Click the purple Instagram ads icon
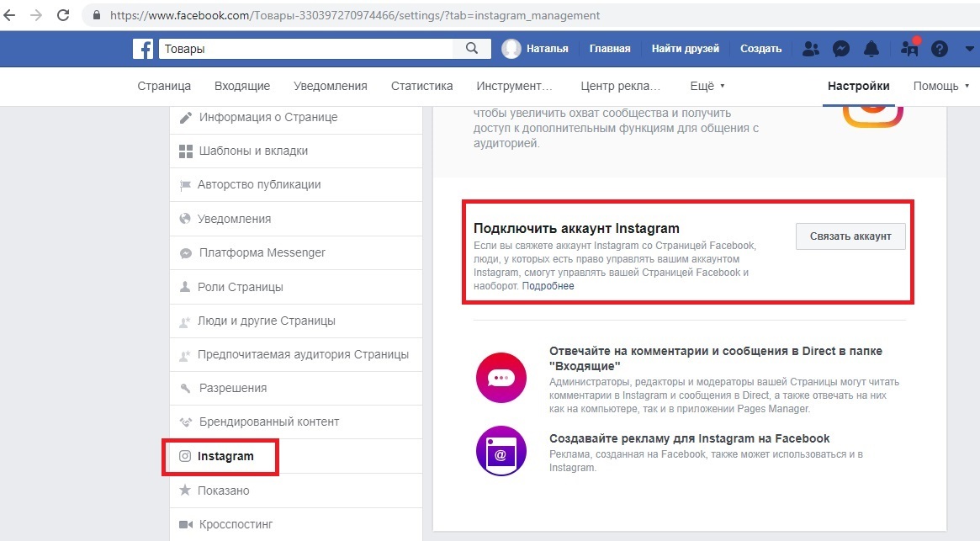This screenshot has width=980, height=541. tap(501, 451)
